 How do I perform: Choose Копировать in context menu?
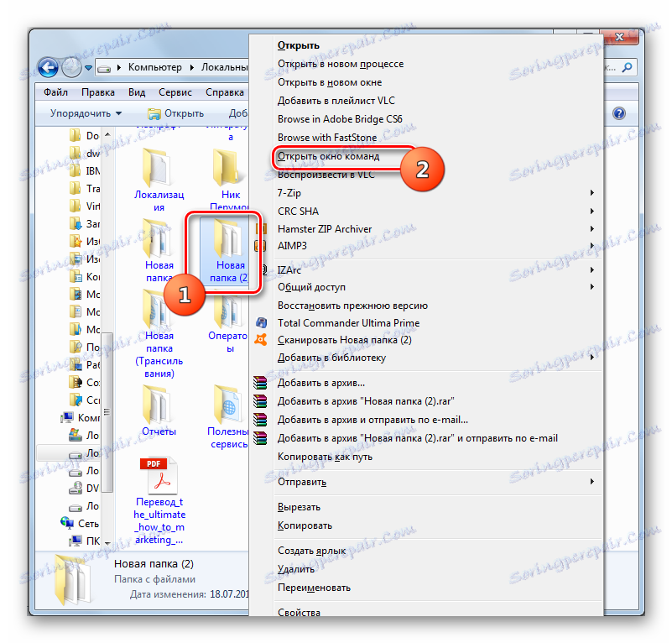coord(305,525)
